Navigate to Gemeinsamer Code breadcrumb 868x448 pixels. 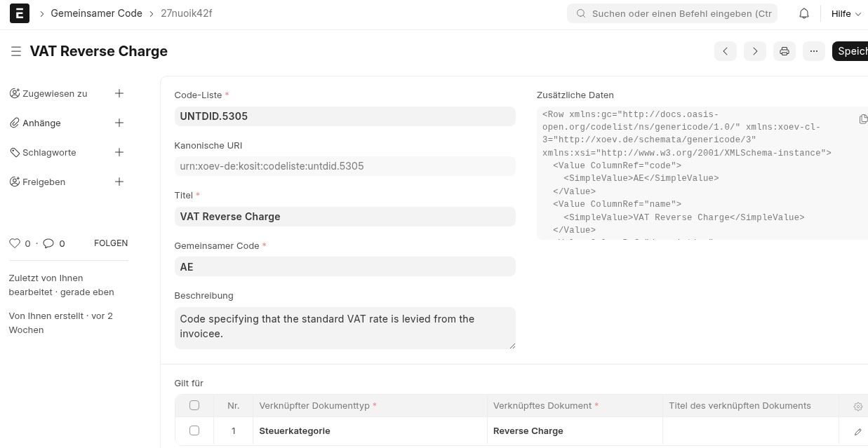96,13
